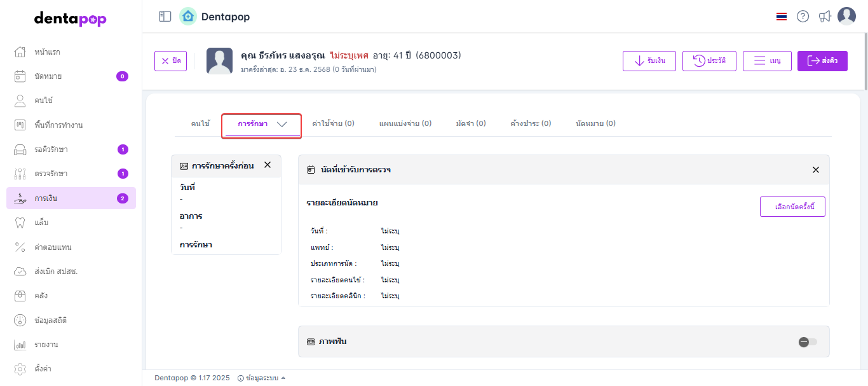Expand the การรักษา tab dropdown chevron

pos(282,125)
